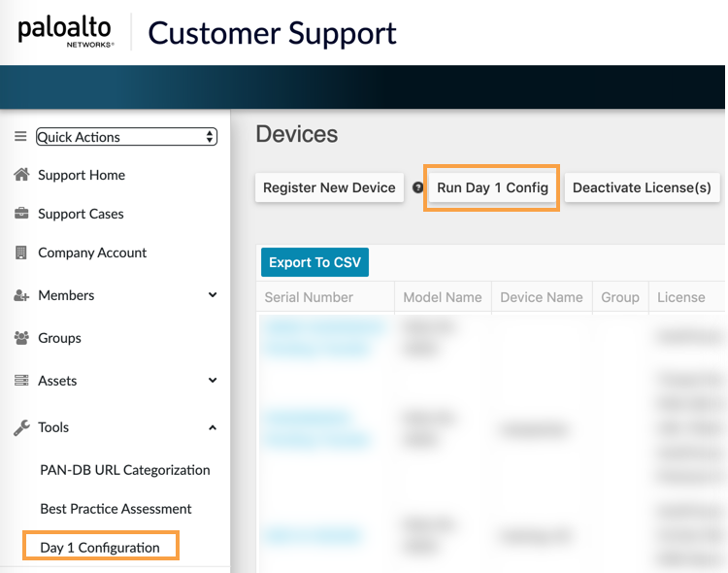Collapse the Tools section chevron
This screenshot has width=728, height=573.
coord(213,427)
